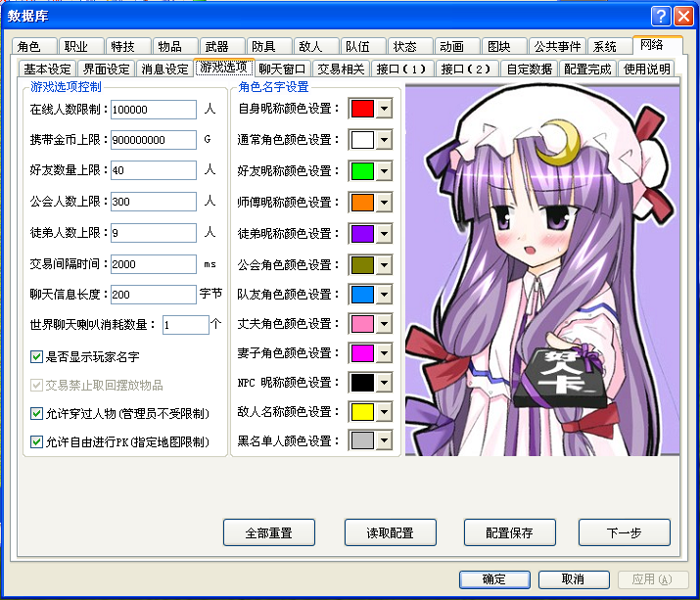This screenshot has width=700, height=600.
Task: Click the magenta 妻子角色 color swatch
Action: (362, 353)
